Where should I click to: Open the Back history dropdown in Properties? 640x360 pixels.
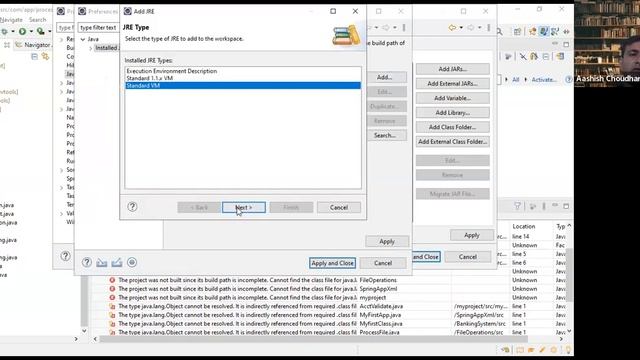[461, 27]
